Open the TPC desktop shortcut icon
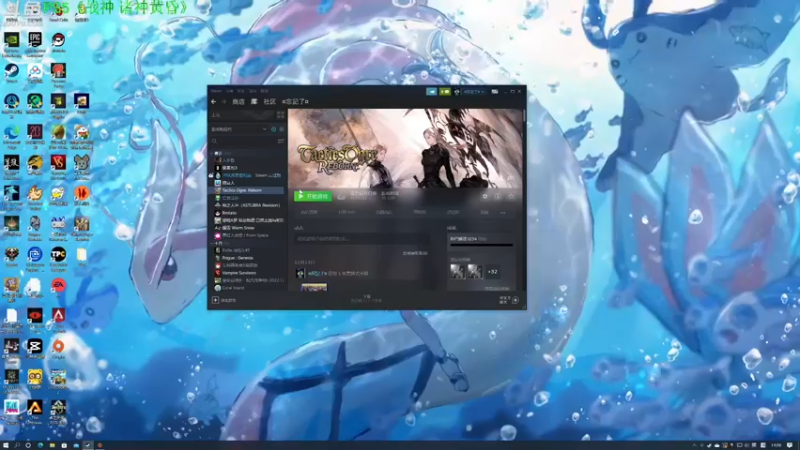 point(58,256)
